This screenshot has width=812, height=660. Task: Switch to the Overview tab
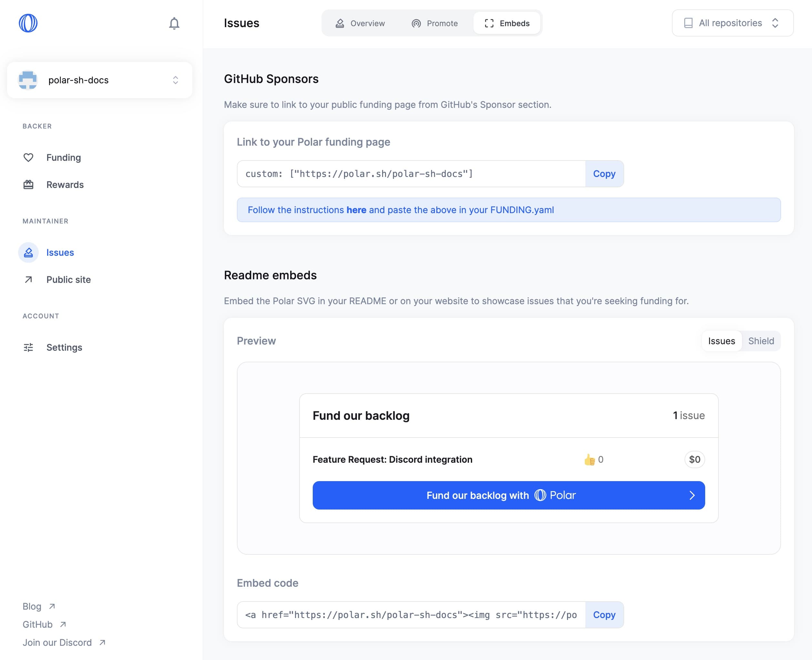click(360, 23)
